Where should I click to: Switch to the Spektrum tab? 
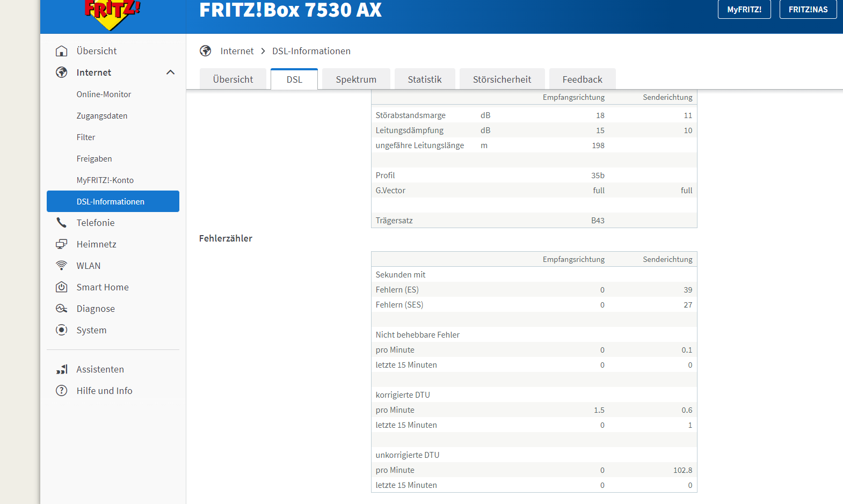(356, 79)
